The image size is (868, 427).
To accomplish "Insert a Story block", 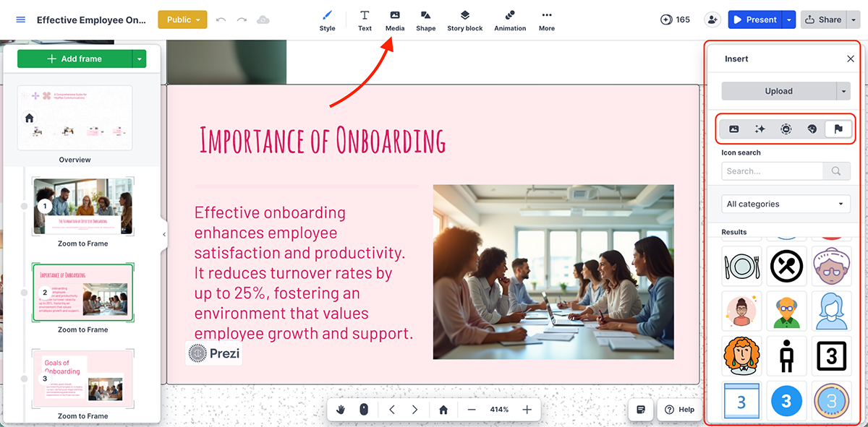I will coord(464,20).
